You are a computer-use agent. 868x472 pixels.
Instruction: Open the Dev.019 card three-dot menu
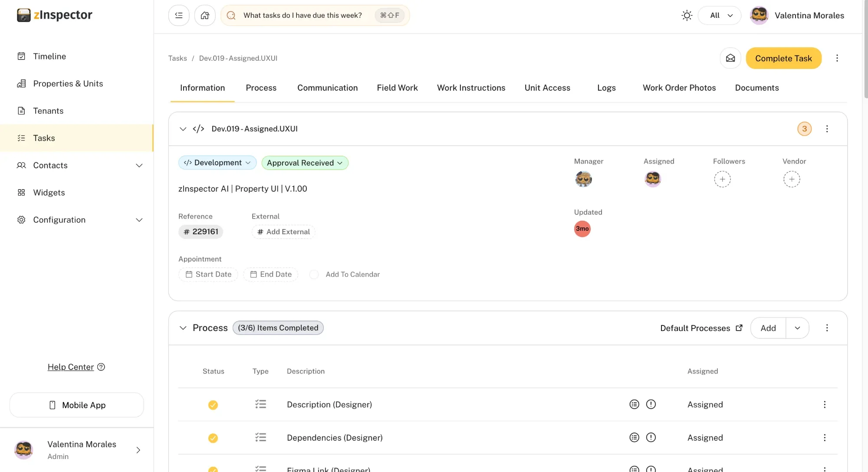pyautogui.click(x=827, y=129)
